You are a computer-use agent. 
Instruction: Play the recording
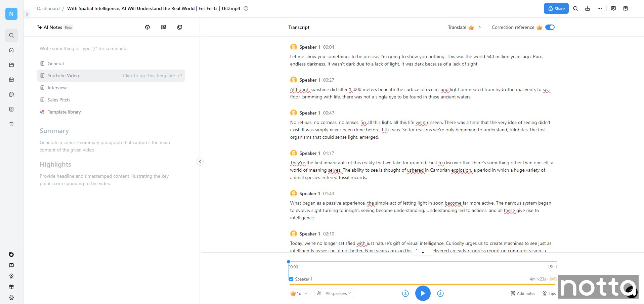coord(423,293)
